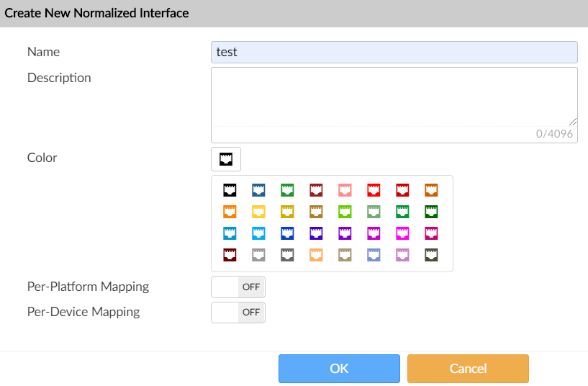
Task: Click inside the Description text area
Action: [394, 96]
